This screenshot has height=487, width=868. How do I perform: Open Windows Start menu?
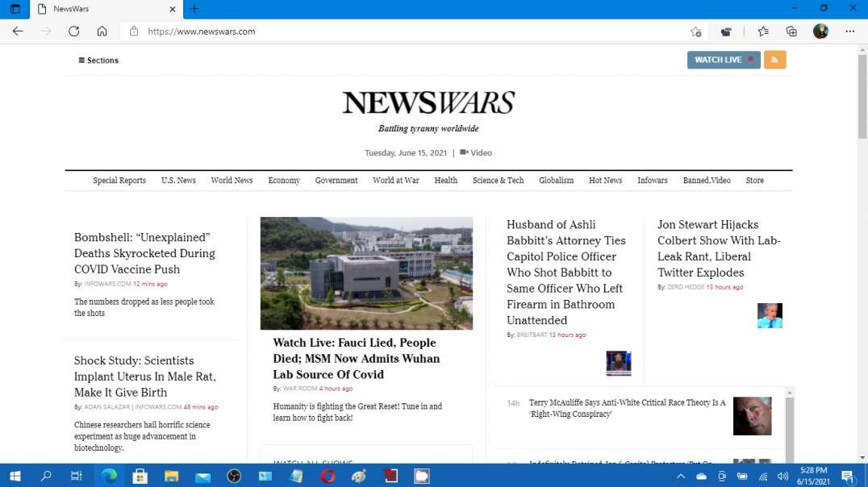click(x=15, y=476)
